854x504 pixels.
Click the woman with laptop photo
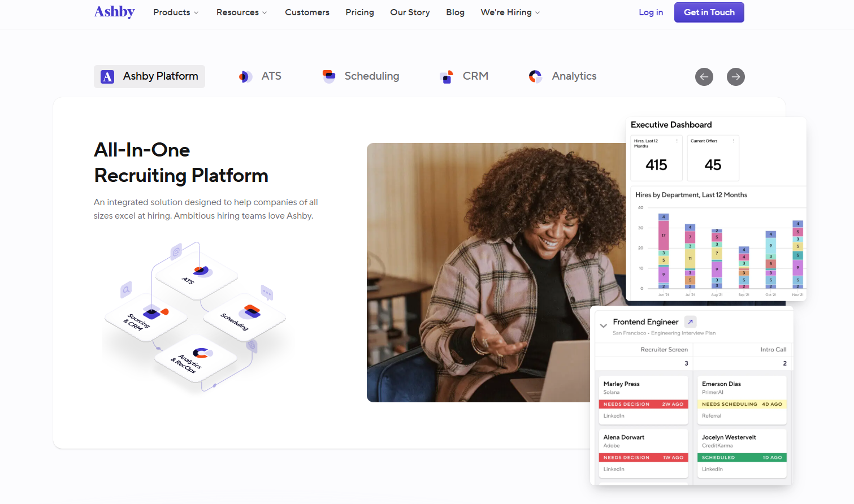(496, 272)
